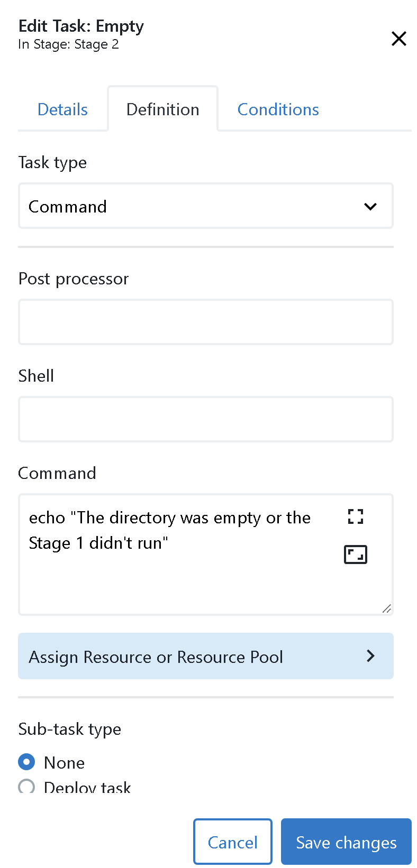Click the dropdown arrow on the Task type selector
417x868 pixels.
tap(370, 207)
